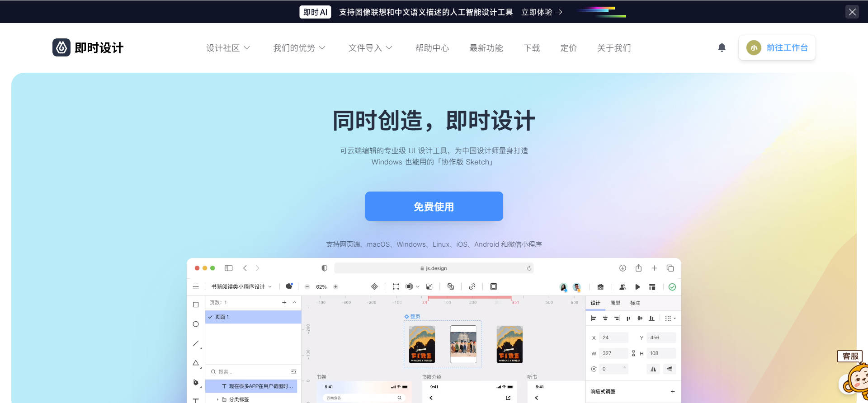The image size is (868, 403).
Task: Select the pen tool in the editor
Action: pos(196,382)
